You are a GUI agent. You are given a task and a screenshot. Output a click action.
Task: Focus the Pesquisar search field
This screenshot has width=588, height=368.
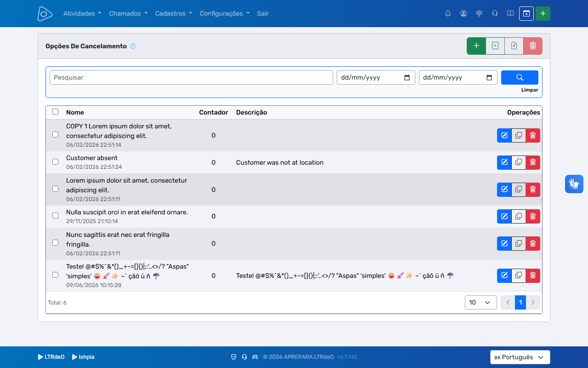pyautogui.click(x=191, y=77)
